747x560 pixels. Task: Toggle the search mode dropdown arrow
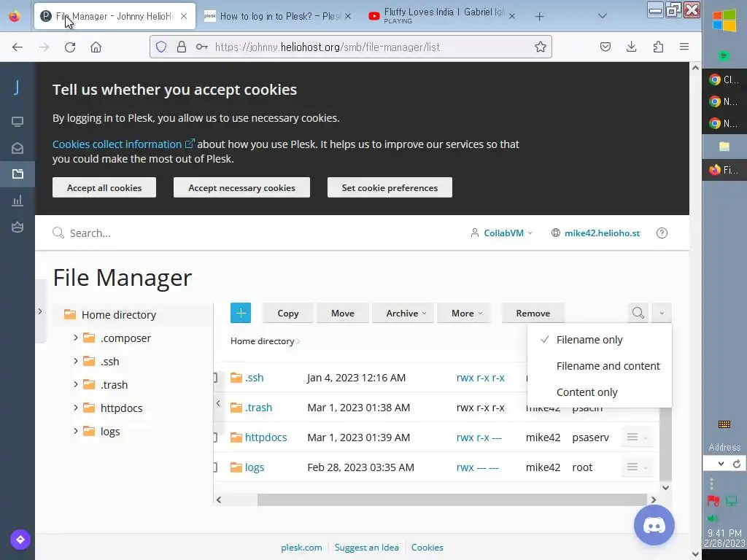point(662,313)
